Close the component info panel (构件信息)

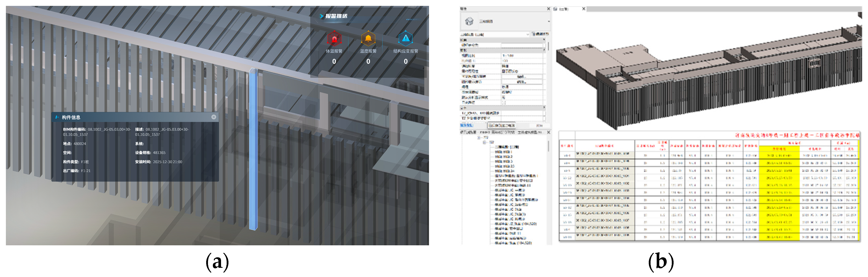214,117
